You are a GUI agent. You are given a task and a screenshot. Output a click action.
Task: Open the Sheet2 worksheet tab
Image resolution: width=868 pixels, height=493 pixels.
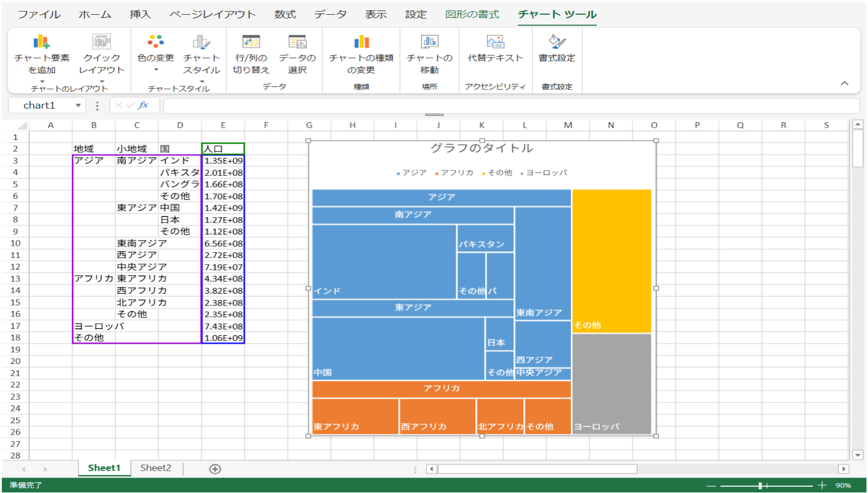click(155, 468)
